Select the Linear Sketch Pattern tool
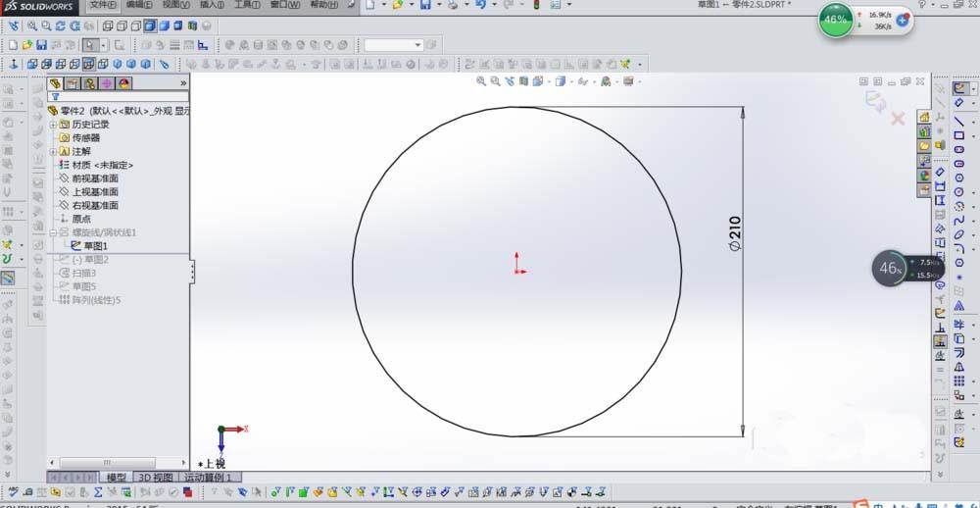 pyautogui.click(x=959, y=381)
